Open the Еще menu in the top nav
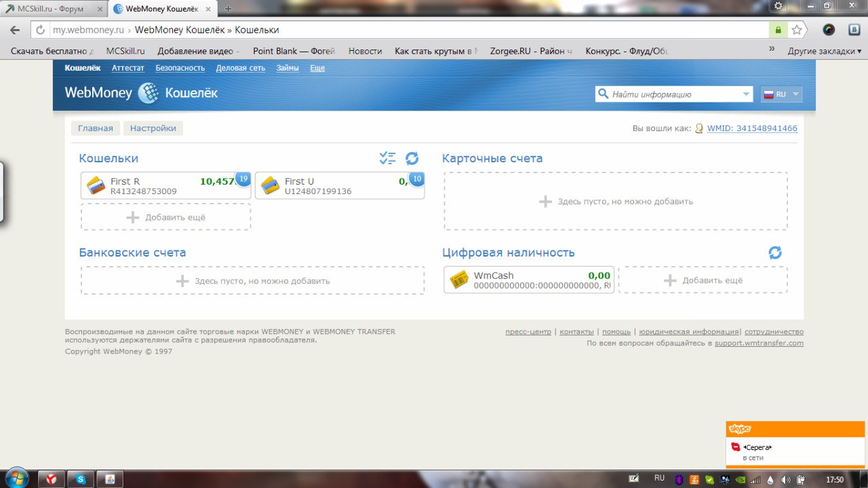 [317, 68]
